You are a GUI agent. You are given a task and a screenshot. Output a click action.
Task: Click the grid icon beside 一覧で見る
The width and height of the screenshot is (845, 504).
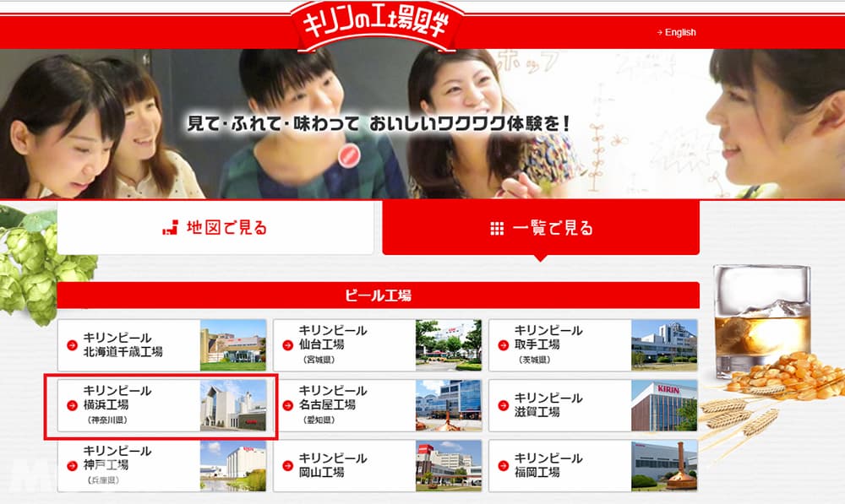[x=496, y=229]
